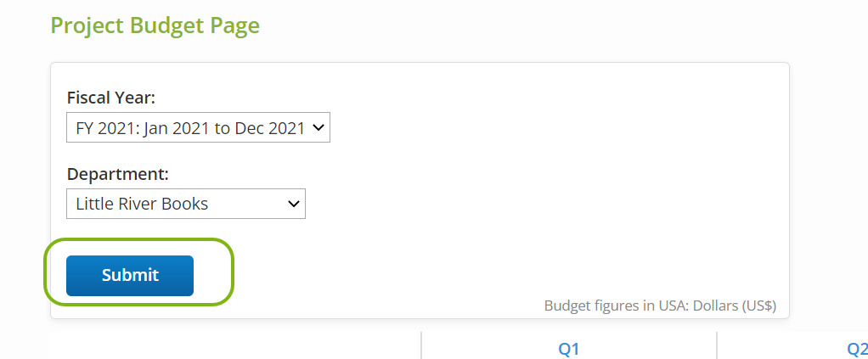Click the green outline around Submit
The height and width of the screenshot is (359, 868).
point(231,272)
